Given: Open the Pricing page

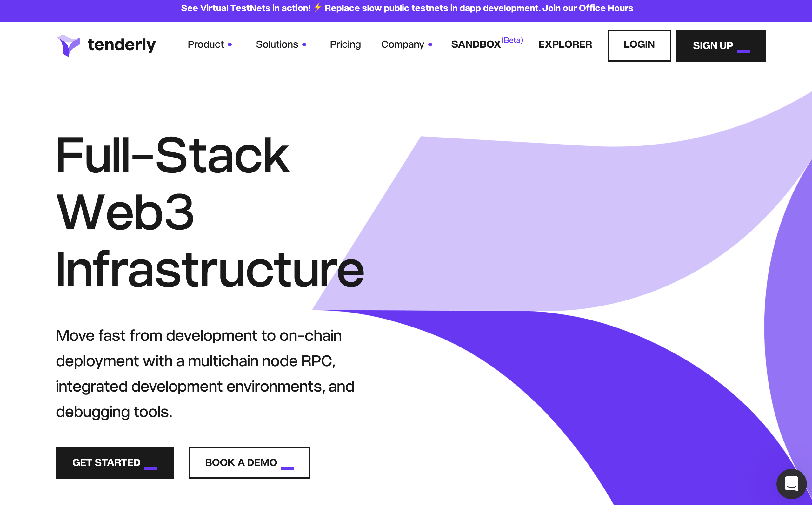Looking at the screenshot, I should point(345,44).
